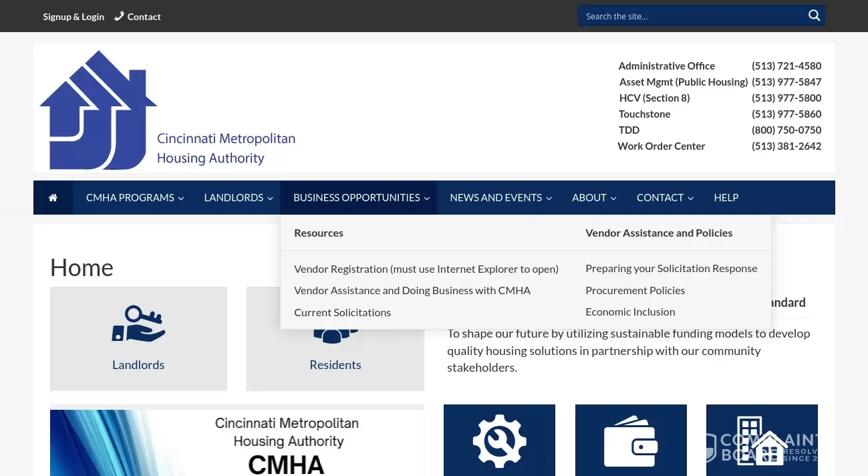Image resolution: width=868 pixels, height=476 pixels.
Task: Expand the Landlords navigation dropdown
Action: tap(238, 198)
